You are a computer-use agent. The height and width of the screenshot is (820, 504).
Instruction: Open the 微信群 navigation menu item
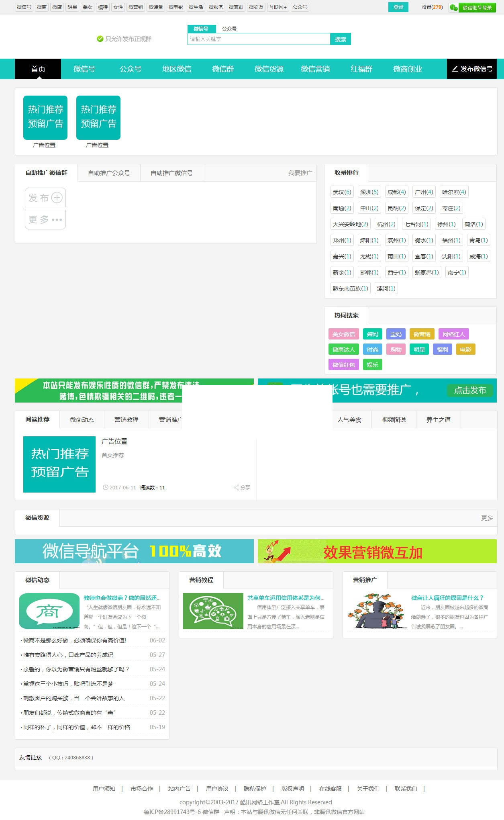pyautogui.click(x=223, y=69)
